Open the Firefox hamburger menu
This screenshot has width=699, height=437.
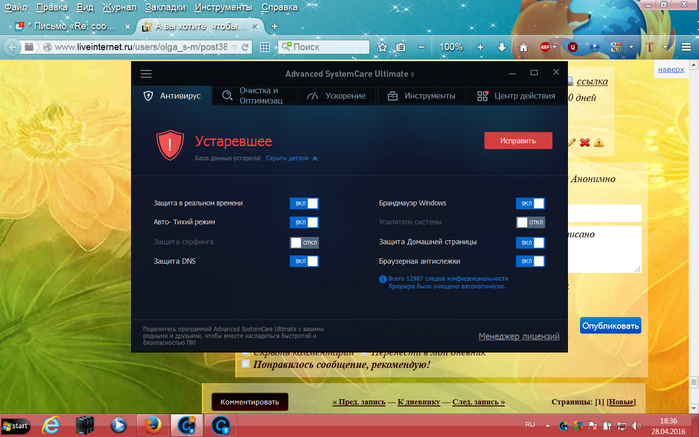coord(687,47)
